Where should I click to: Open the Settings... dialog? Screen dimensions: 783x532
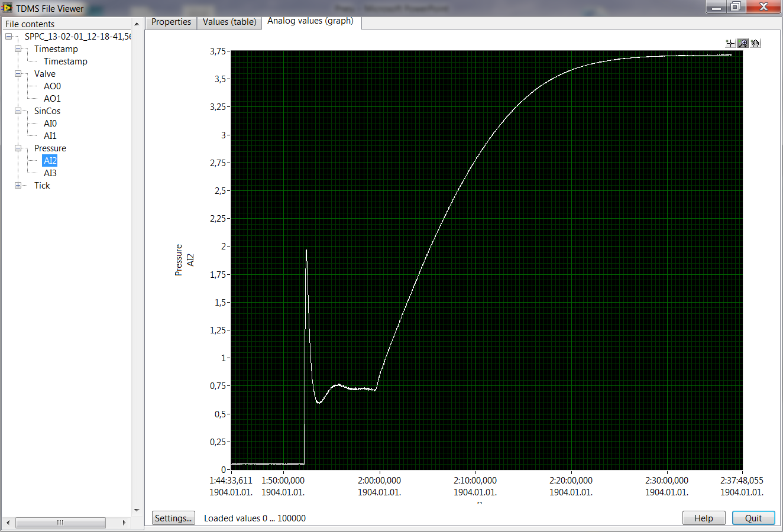(x=173, y=518)
